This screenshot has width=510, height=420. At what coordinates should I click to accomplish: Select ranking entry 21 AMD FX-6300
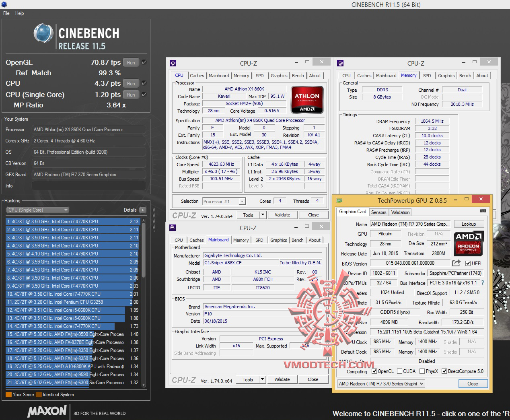(x=73, y=383)
